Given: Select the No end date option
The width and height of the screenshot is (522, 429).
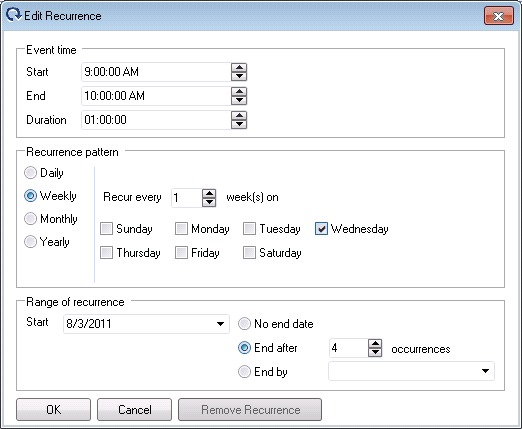Looking at the screenshot, I should [244, 324].
